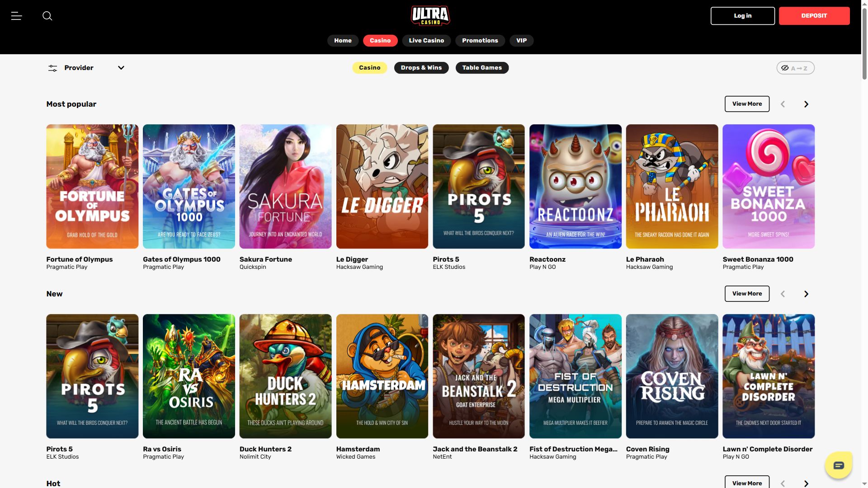Open Sakura Fortune game thumbnail
The image size is (868, 488).
285,186
